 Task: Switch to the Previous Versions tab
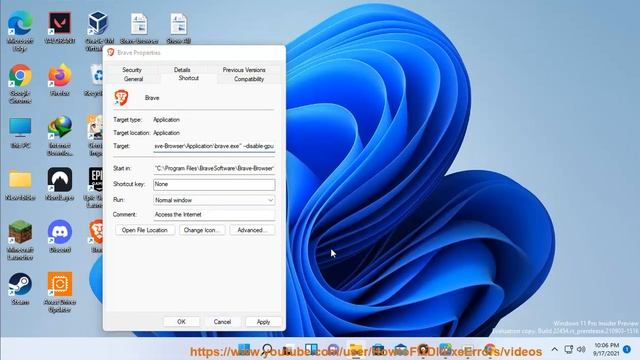tap(244, 70)
